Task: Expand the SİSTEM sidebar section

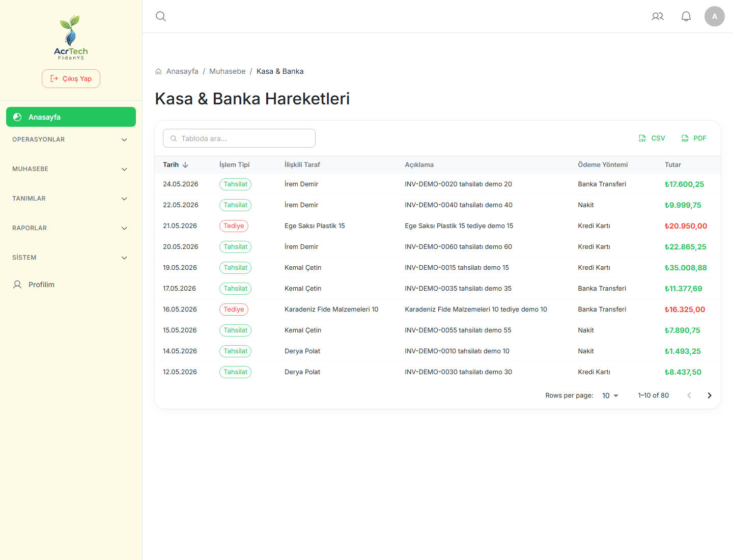Action: [x=71, y=258]
